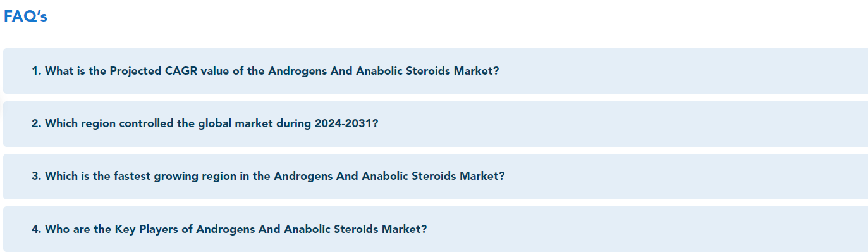Click 'Androgens And Anabolic Steroids Market' in question one
Screen dimensions: 868x252
pyautogui.click(x=380, y=71)
